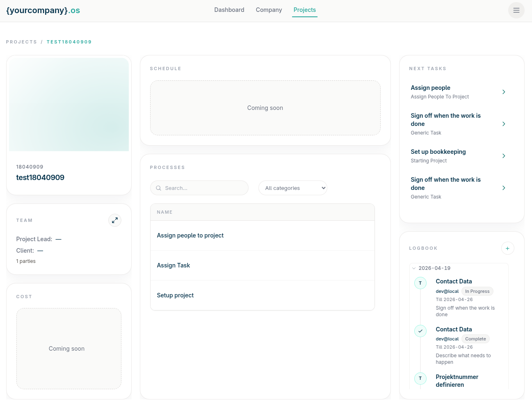
Task: Click Starting Project subtitle text
Action: (x=429, y=161)
